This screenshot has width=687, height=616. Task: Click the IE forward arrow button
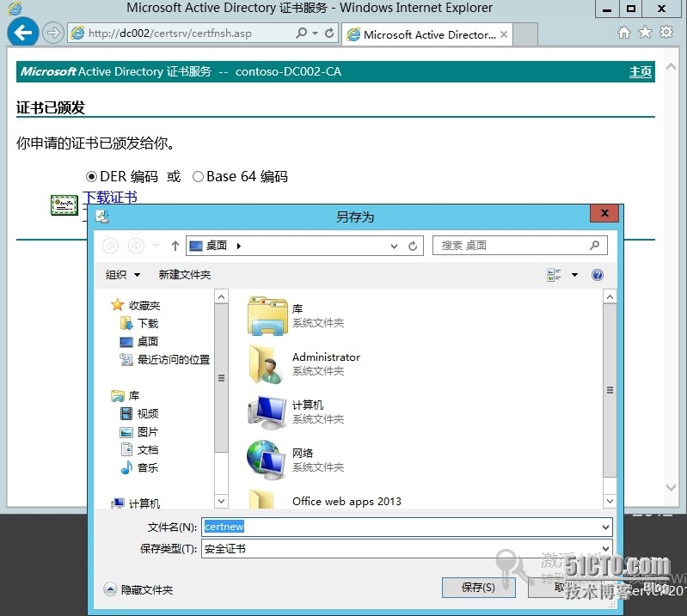point(53,33)
